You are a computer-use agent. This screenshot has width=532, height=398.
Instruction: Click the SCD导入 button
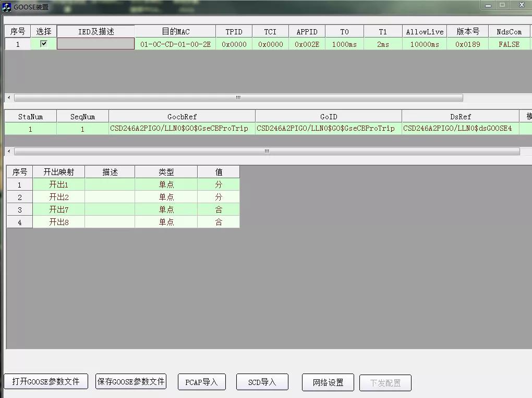click(x=262, y=382)
